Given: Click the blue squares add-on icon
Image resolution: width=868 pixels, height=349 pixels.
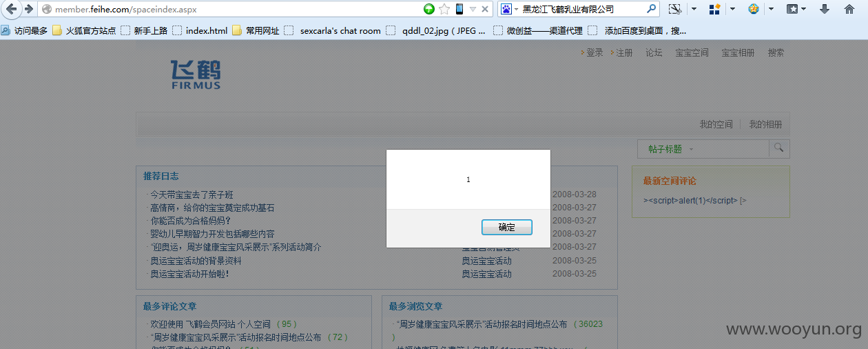Looking at the screenshot, I should [714, 9].
